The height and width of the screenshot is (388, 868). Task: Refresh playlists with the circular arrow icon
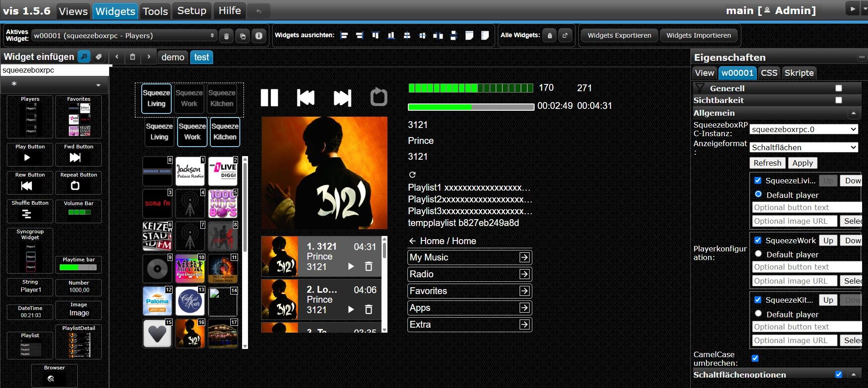coord(412,175)
